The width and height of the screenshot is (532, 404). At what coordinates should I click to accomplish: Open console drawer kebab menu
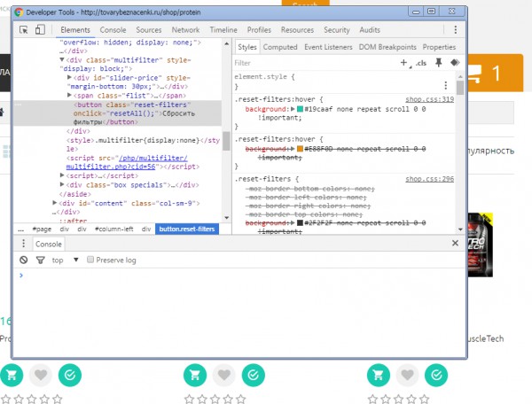point(23,244)
